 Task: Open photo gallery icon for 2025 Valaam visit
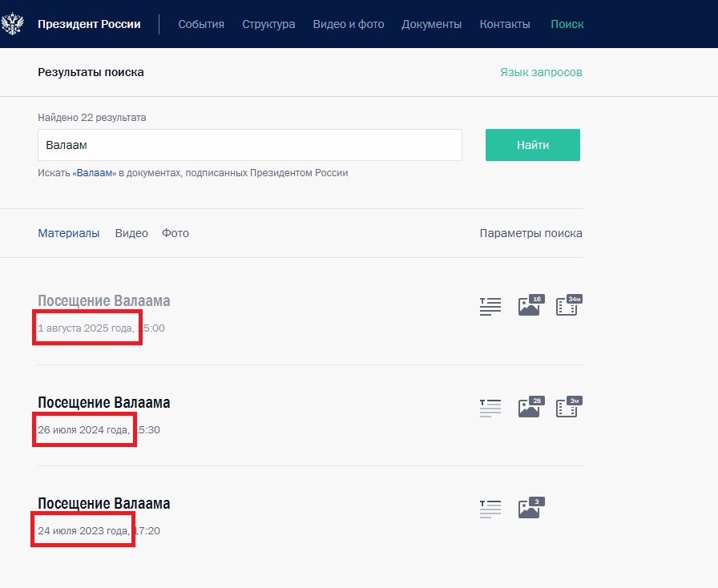[x=530, y=305]
